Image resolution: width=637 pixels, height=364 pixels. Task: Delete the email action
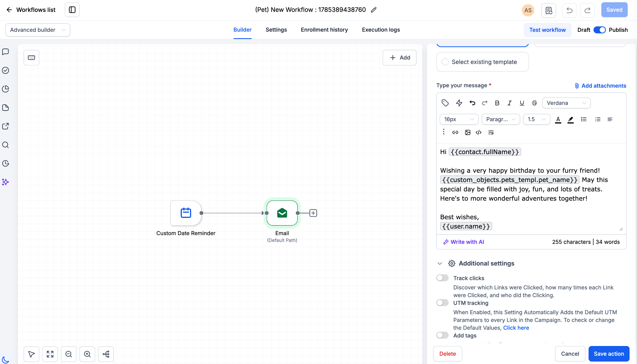point(448,354)
